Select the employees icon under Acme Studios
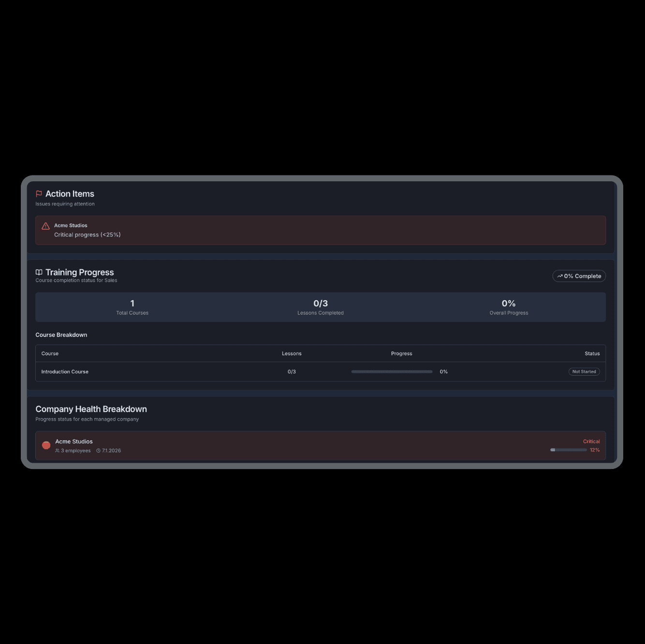The height and width of the screenshot is (644, 645). pos(58,450)
